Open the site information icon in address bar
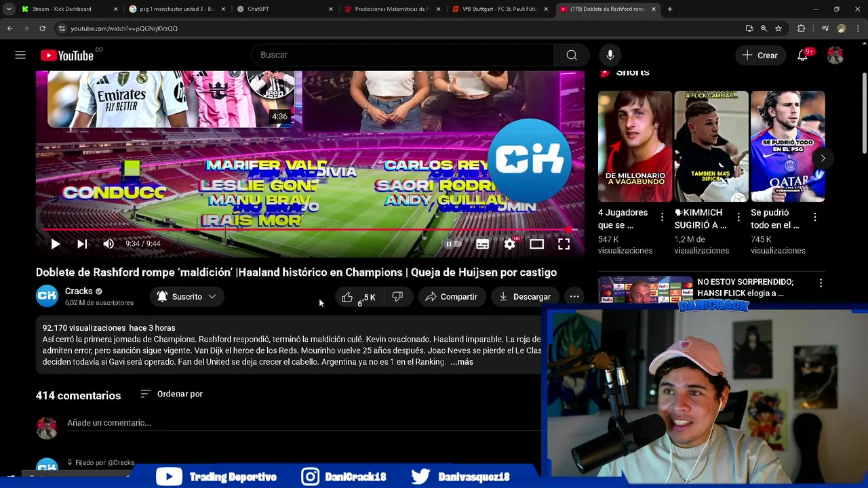This screenshot has width=868, height=488. click(x=62, y=28)
